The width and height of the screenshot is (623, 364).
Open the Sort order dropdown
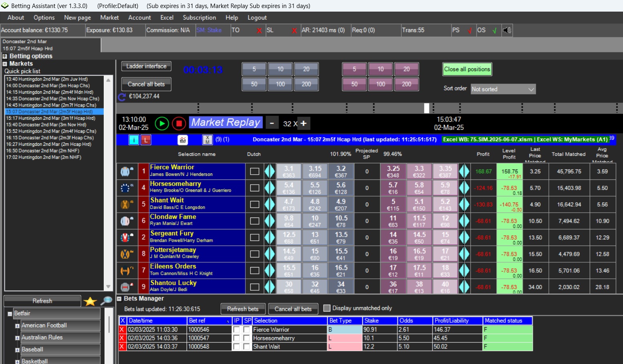(503, 89)
